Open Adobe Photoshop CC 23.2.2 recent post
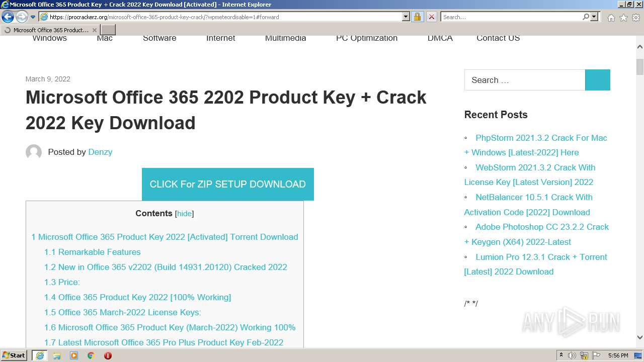The image size is (644, 362). [x=536, y=234]
